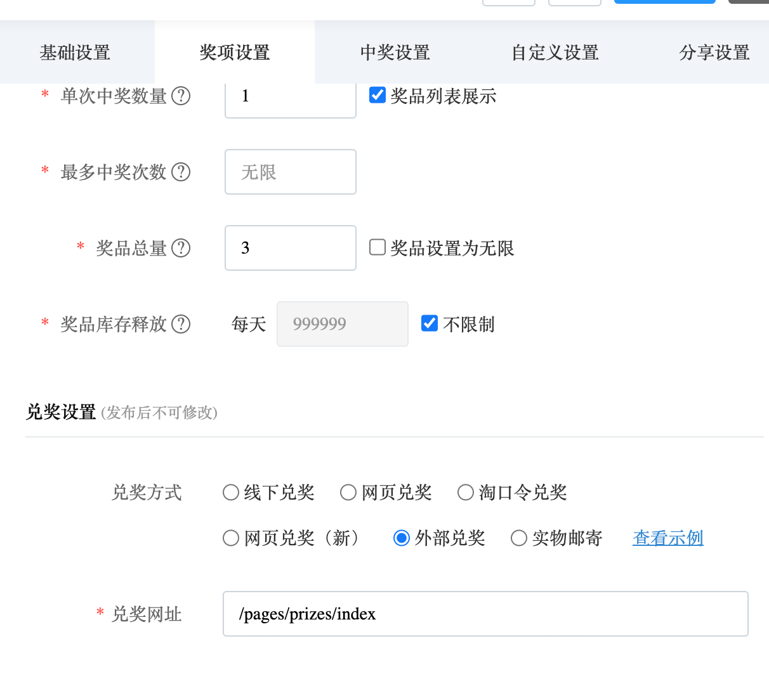This screenshot has width=769, height=700.
Task: Open the 中奖设置 tab
Action: 395,53
